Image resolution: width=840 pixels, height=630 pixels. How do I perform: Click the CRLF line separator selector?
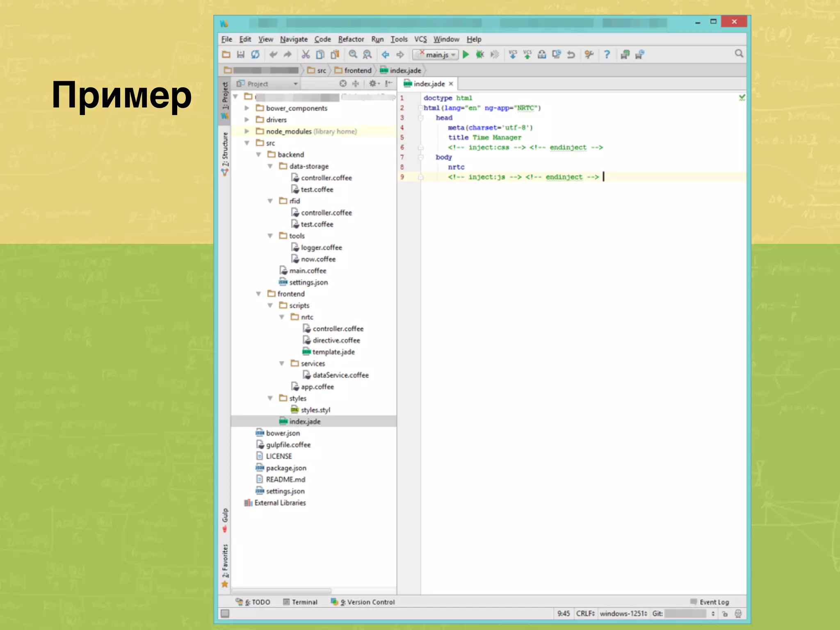point(585,614)
